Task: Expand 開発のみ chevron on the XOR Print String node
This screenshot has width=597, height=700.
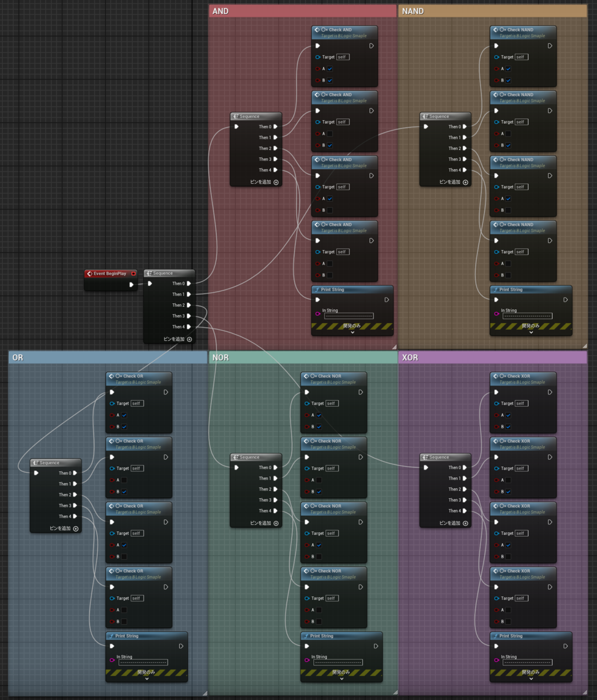Action: pos(530,678)
